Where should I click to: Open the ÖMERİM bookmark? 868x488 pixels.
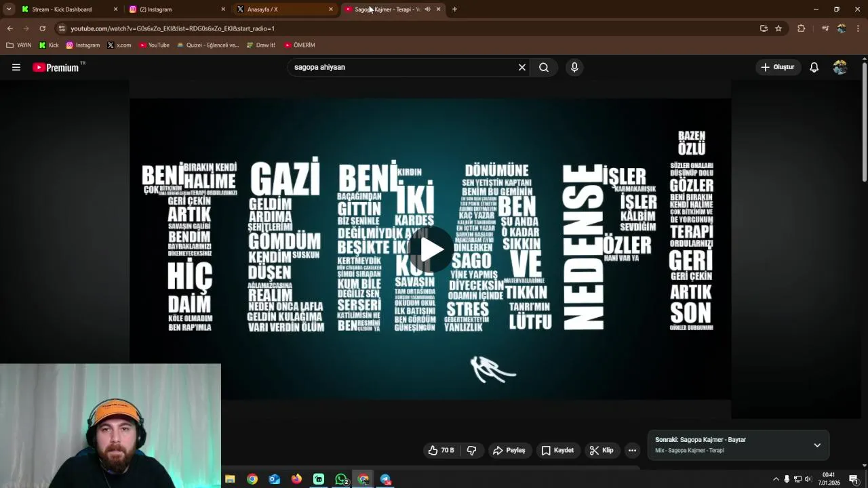[x=299, y=45]
